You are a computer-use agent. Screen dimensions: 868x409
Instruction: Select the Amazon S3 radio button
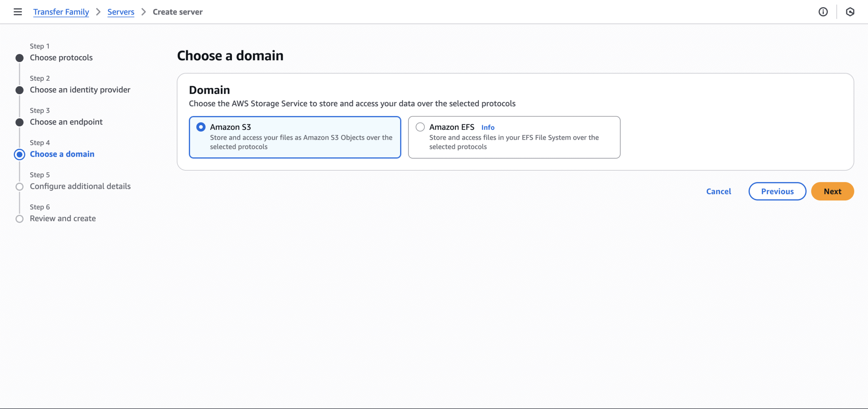[201, 127]
